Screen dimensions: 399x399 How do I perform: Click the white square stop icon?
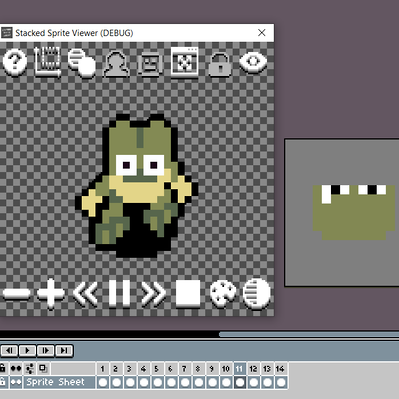pyautogui.click(x=188, y=294)
